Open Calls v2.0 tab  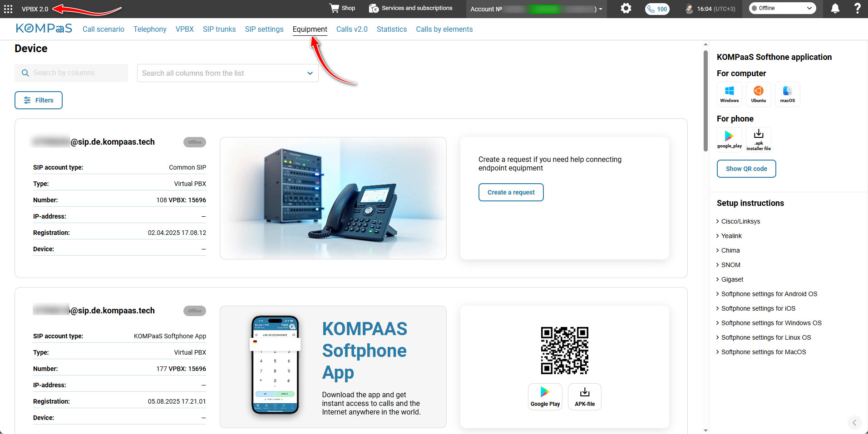coord(352,29)
